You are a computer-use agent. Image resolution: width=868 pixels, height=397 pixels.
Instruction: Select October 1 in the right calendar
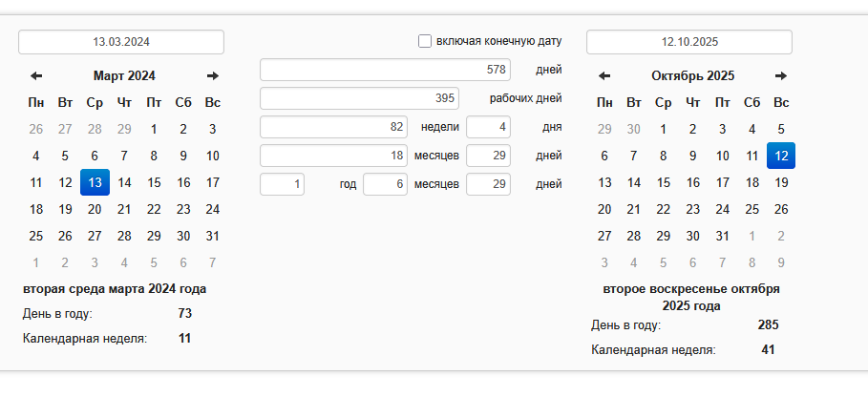tap(664, 129)
